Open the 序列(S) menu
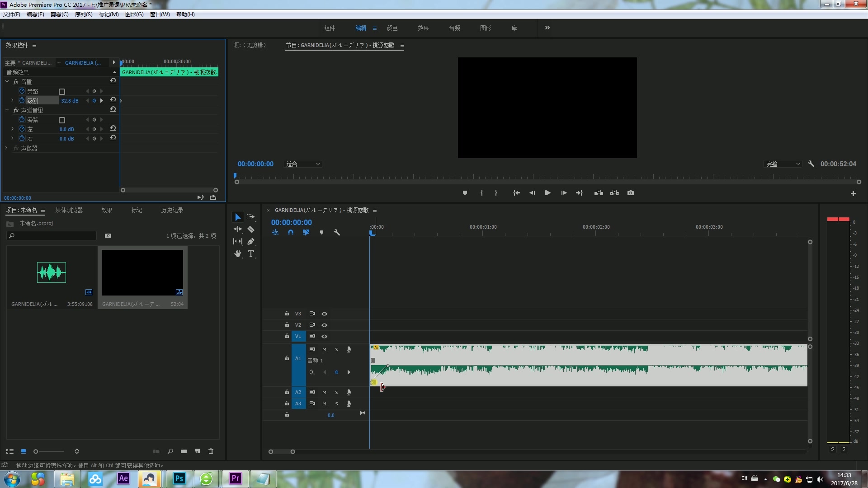 click(84, 14)
